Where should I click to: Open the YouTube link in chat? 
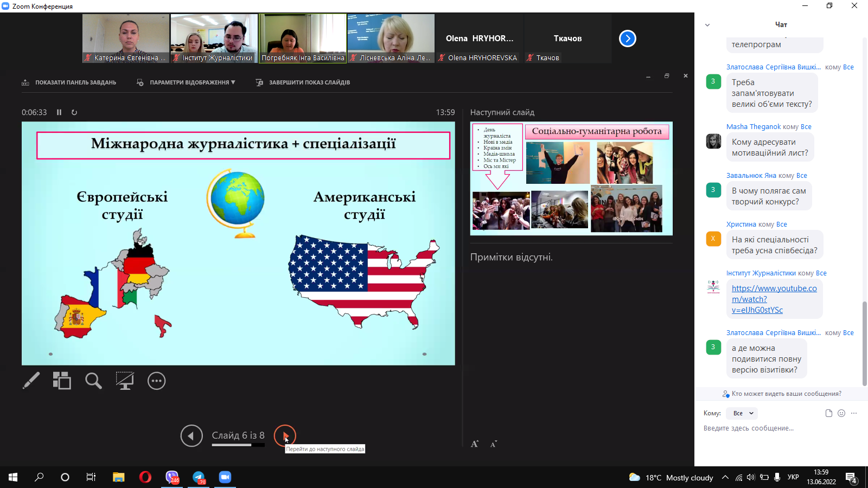click(774, 299)
